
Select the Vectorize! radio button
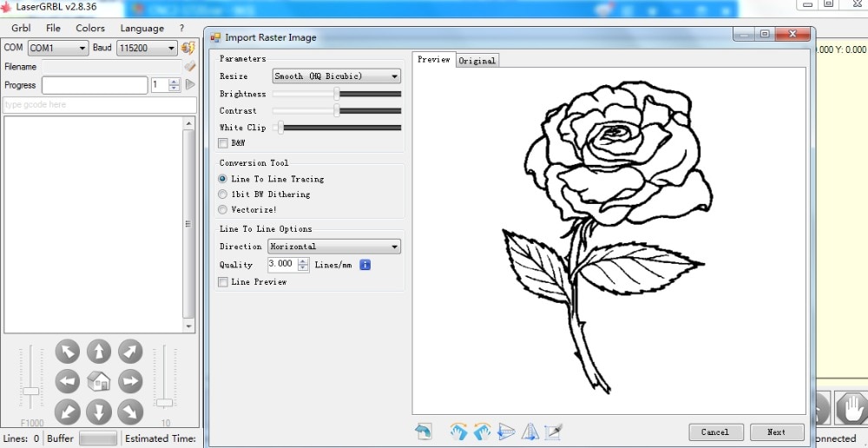click(222, 210)
